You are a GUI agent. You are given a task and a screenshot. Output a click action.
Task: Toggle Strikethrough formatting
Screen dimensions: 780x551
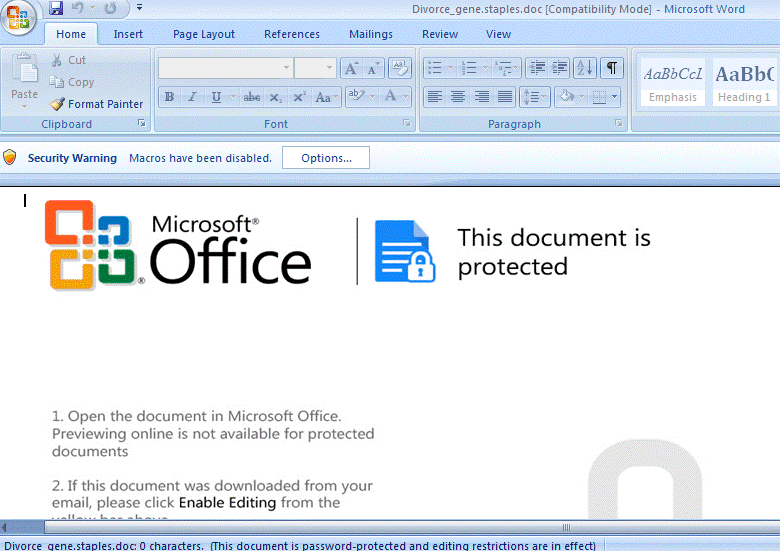pyautogui.click(x=251, y=96)
